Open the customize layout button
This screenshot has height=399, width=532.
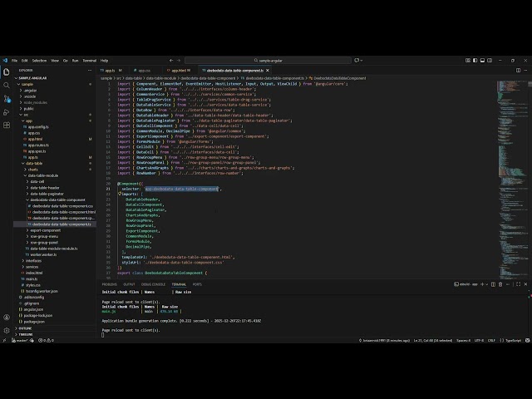click(x=468, y=61)
